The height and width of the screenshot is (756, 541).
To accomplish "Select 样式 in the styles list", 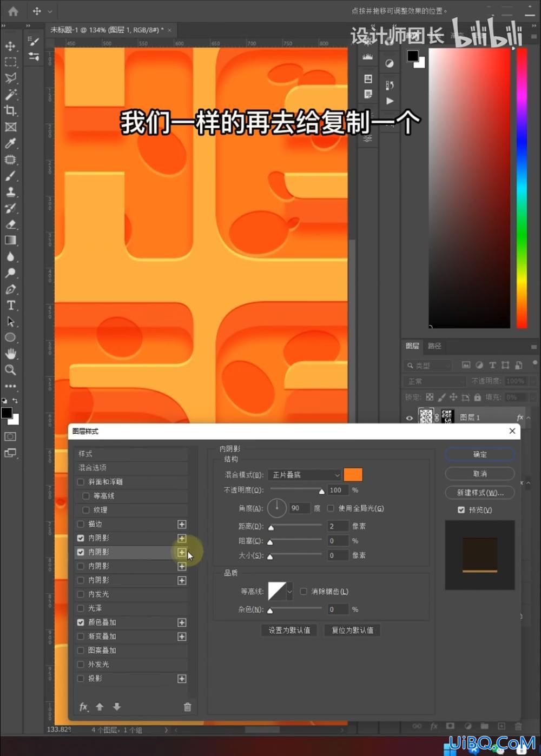I will (x=131, y=454).
